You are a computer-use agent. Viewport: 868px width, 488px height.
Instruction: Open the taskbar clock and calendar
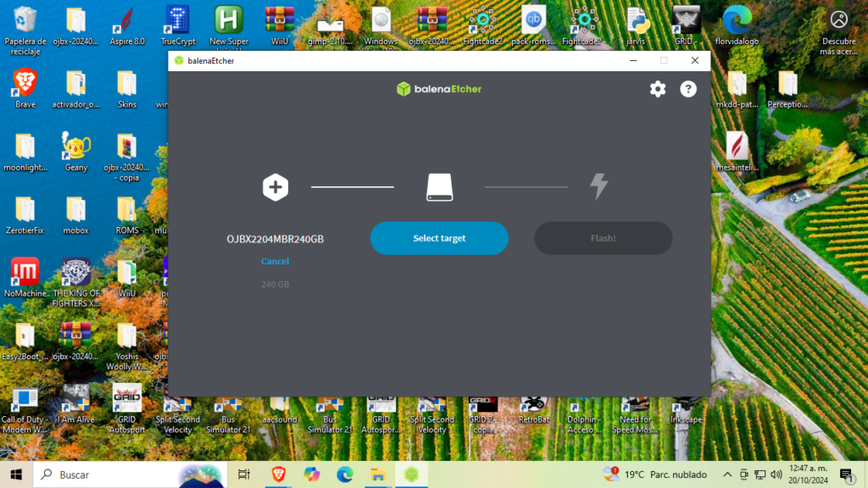click(808, 474)
